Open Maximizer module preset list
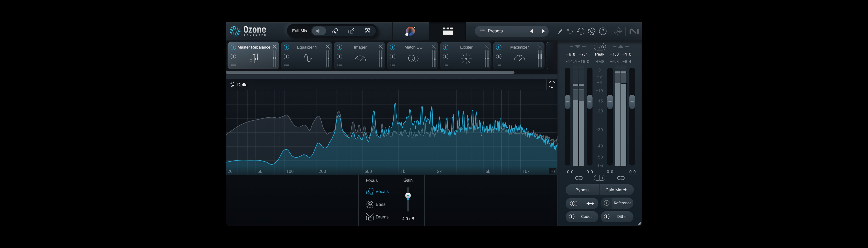The width and height of the screenshot is (868, 248). pos(499,64)
